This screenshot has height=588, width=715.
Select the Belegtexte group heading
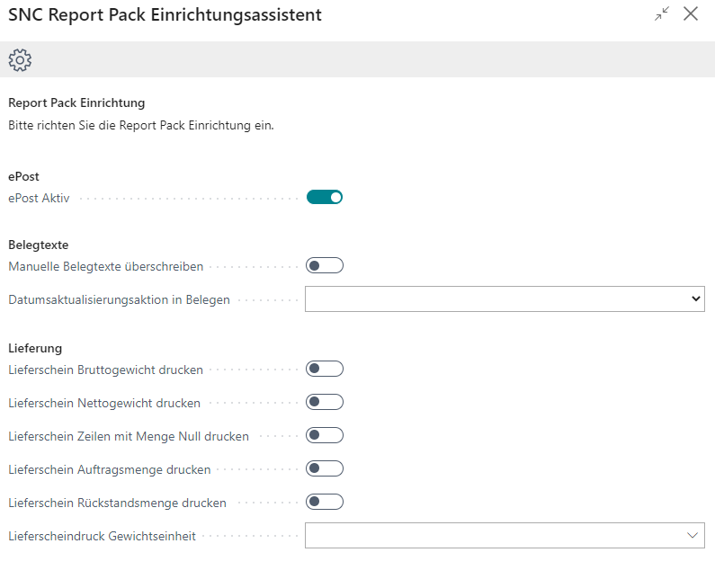click(39, 245)
